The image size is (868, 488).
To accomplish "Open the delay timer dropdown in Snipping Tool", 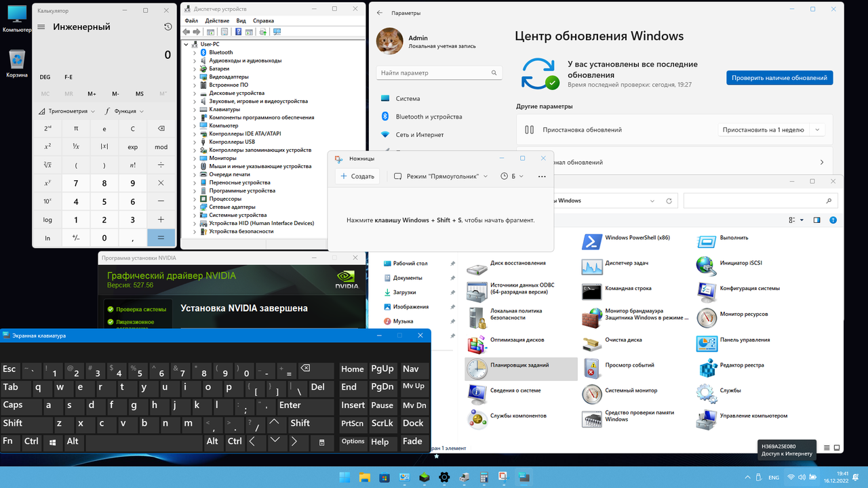I will [x=512, y=176].
